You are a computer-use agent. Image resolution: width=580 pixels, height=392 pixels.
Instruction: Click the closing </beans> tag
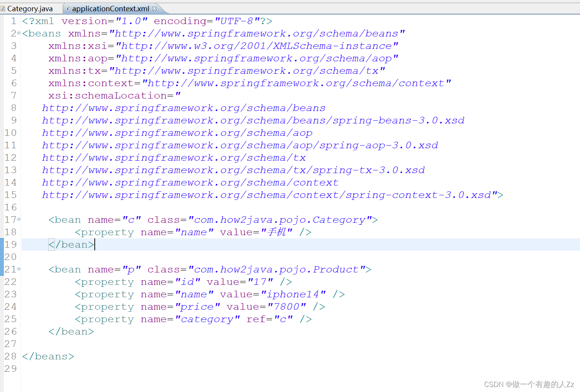tap(48, 356)
